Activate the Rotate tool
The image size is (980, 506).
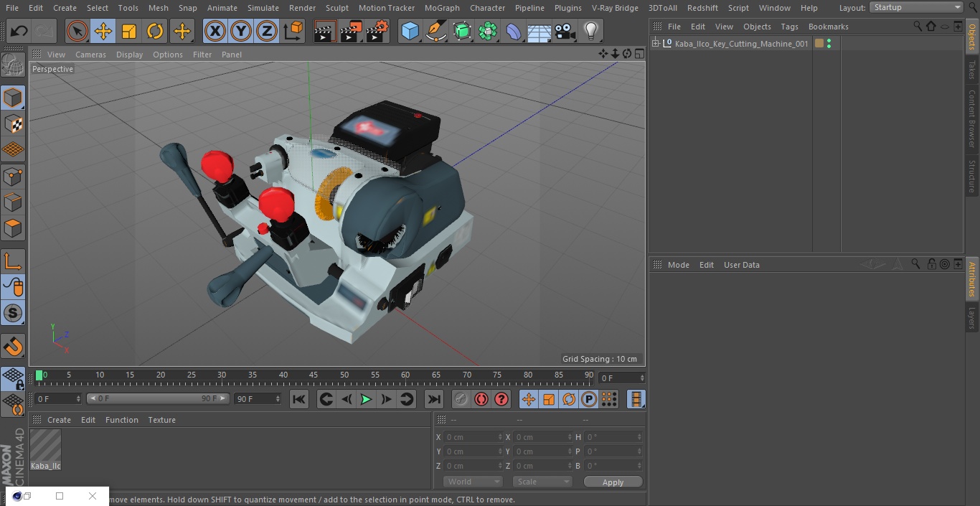[x=155, y=31]
